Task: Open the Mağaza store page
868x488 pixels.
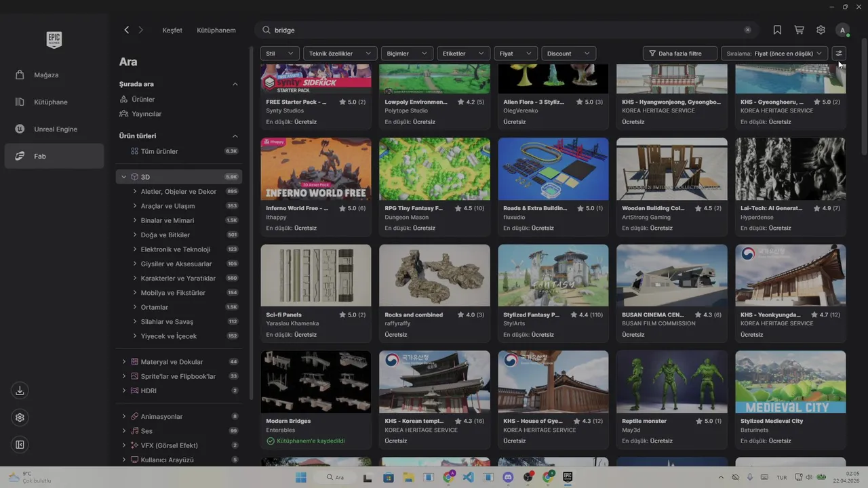Action: pyautogui.click(x=54, y=75)
